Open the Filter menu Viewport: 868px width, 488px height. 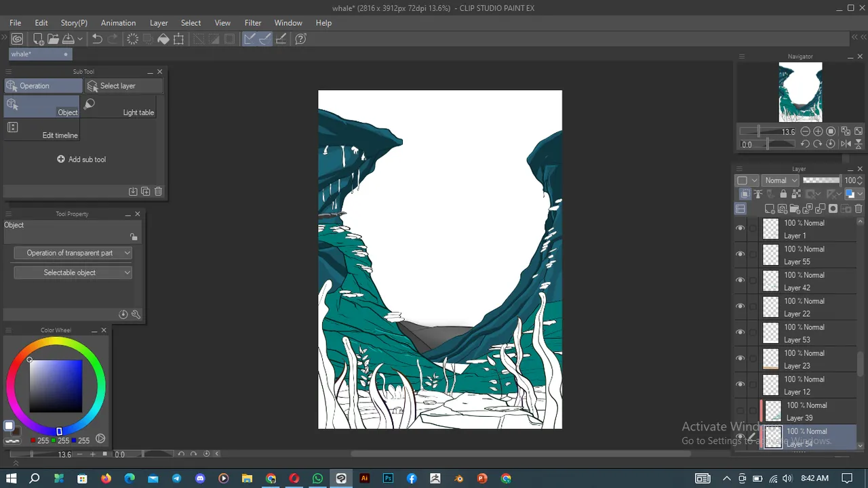click(x=253, y=22)
